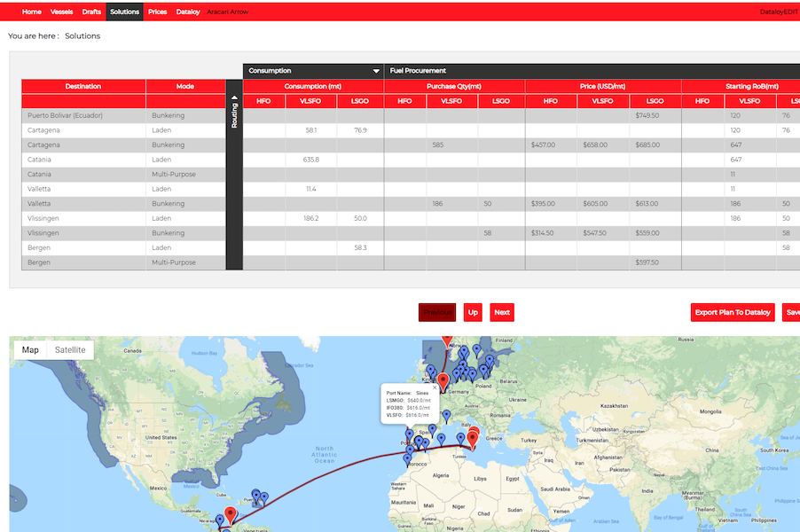Switch the map to Map view
The height and width of the screenshot is (532, 800).
30,350
